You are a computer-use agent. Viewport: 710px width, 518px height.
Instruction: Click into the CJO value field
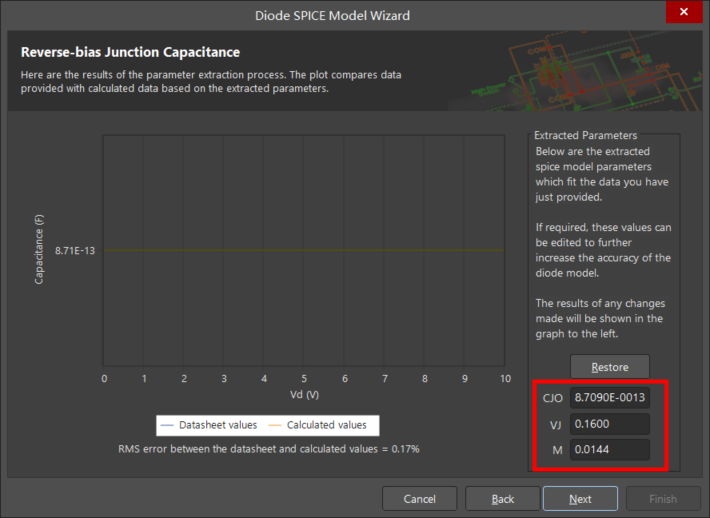610,397
